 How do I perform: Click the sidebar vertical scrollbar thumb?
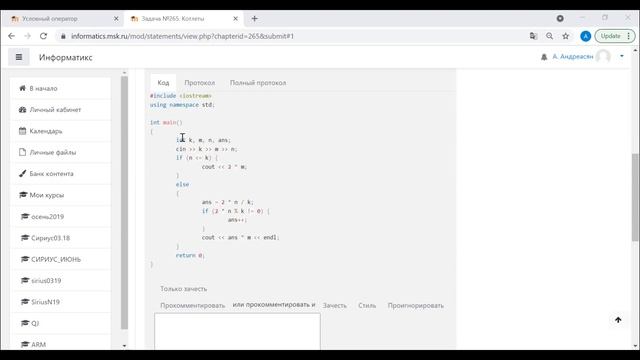click(124, 202)
